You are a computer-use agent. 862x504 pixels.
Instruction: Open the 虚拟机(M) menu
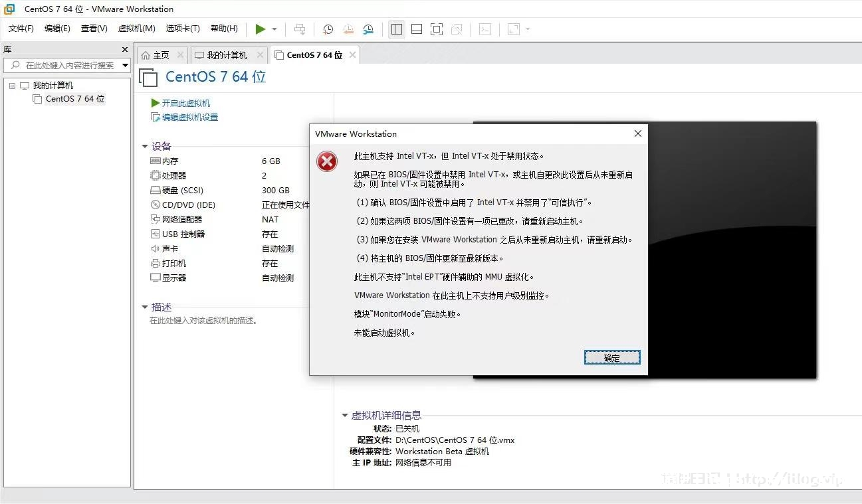tap(136, 29)
